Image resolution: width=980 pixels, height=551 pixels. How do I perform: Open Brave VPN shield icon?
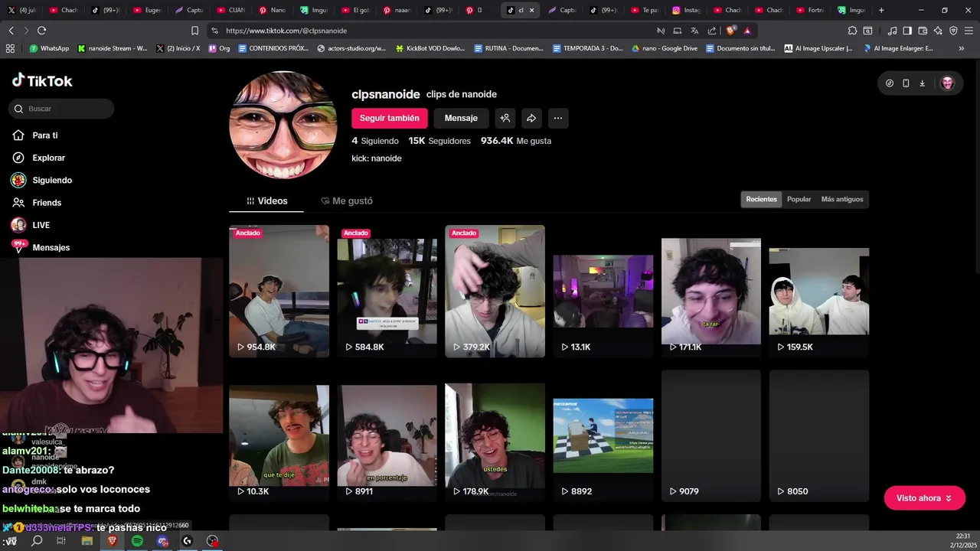coord(953,31)
